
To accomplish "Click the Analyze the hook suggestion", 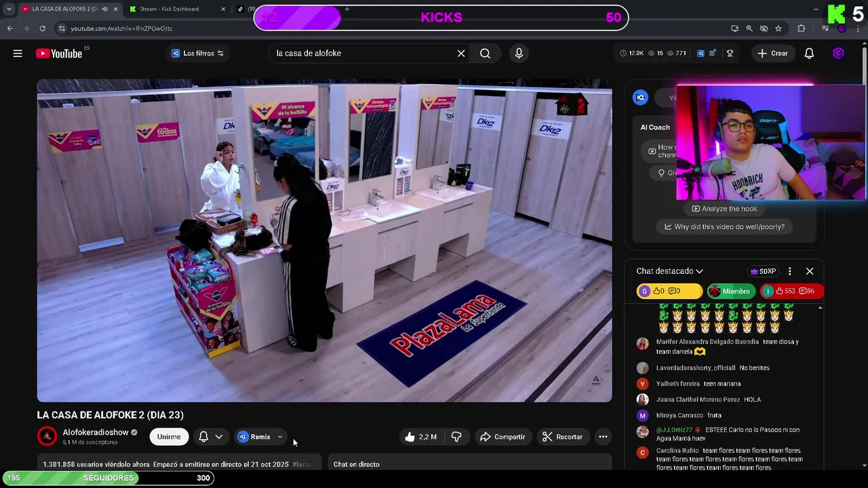I will (x=724, y=209).
